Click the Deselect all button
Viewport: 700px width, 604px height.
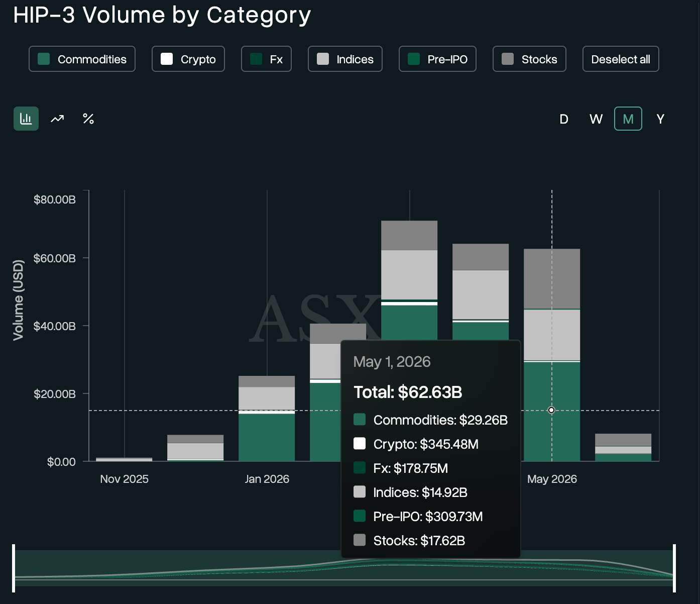pos(621,59)
